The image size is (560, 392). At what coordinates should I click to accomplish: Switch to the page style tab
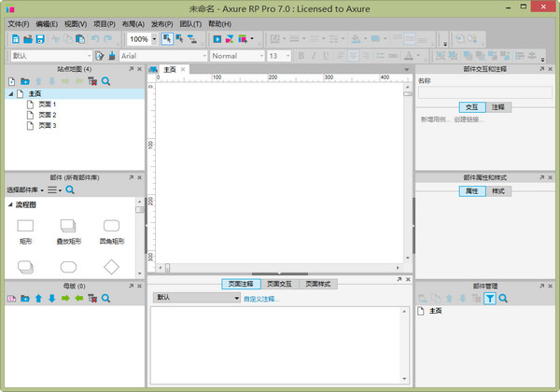click(x=318, y=284)
